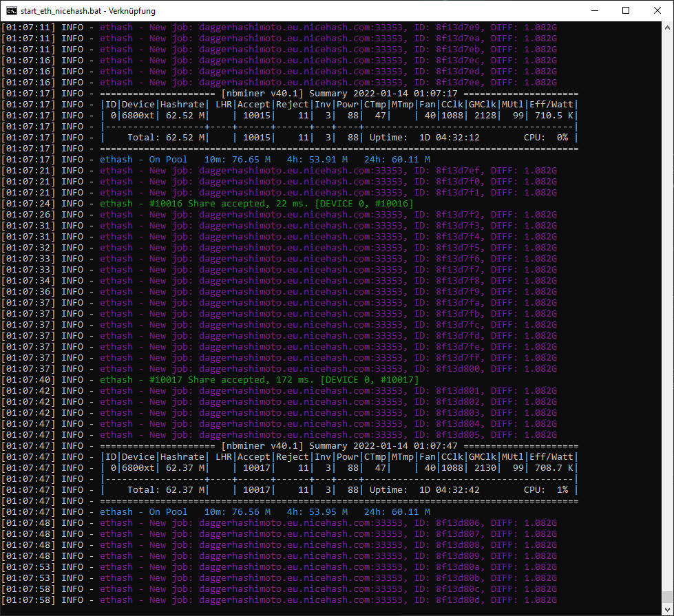
Task: Click job ID 8f13d7fa
Action: point(459,303)
